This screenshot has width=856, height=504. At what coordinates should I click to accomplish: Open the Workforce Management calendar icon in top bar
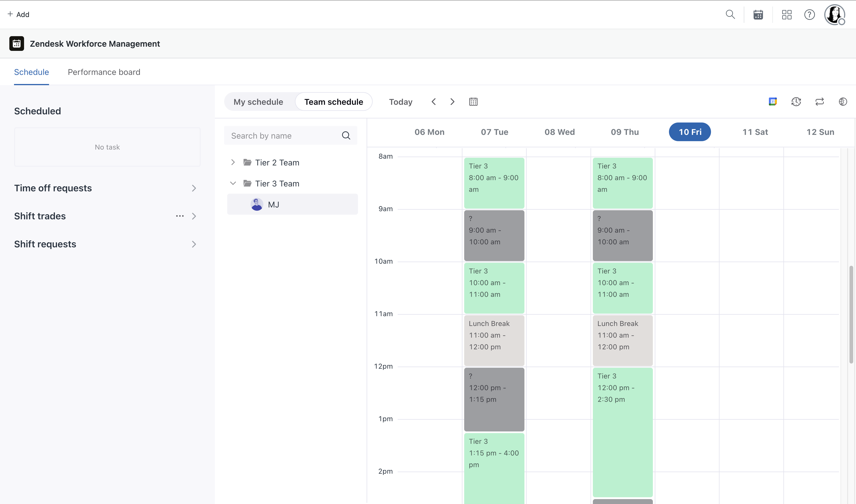[758, 15]
